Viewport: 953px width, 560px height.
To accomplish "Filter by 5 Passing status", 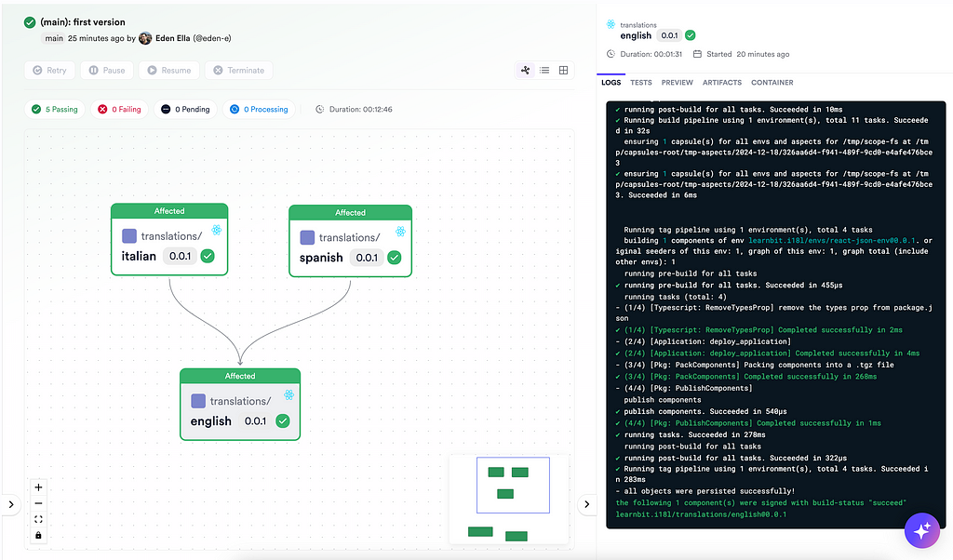I will click(x=55, y=110).
